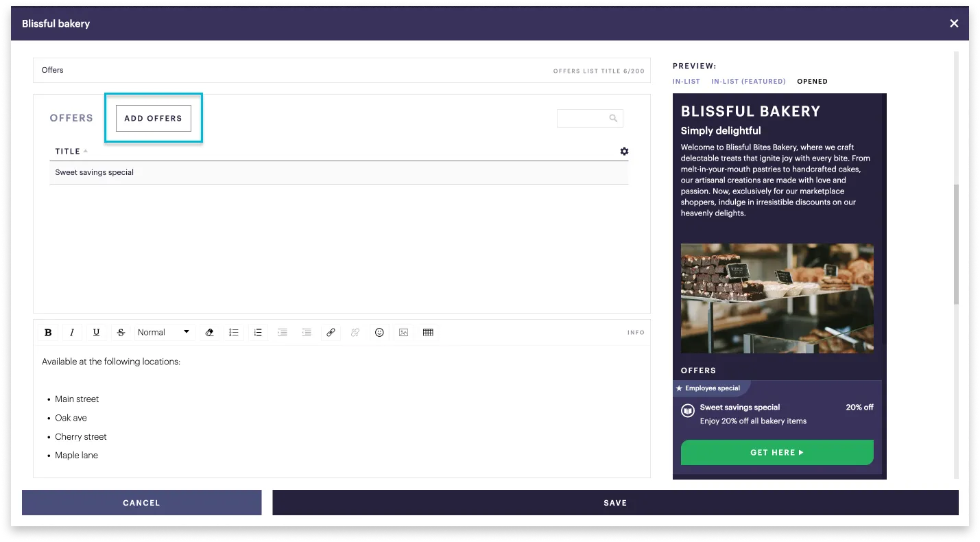Click the CANCEL button

coord(141,503)
